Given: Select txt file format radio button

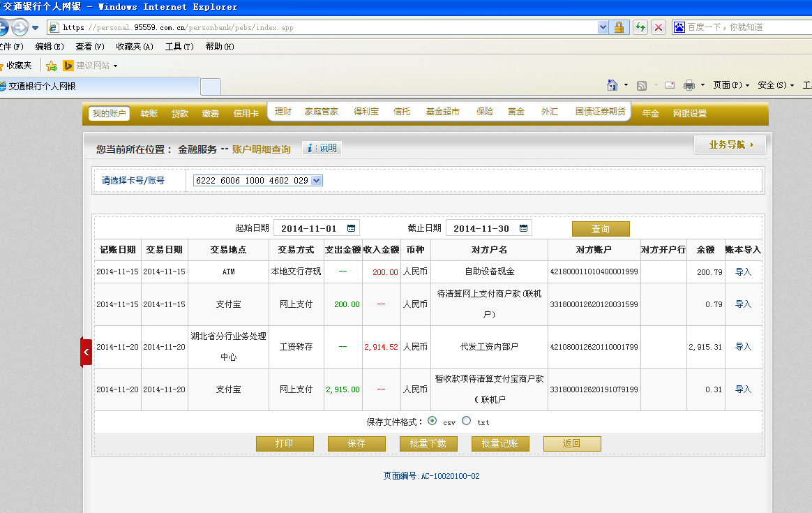Looking at the screenshot, I should point(467,421).
